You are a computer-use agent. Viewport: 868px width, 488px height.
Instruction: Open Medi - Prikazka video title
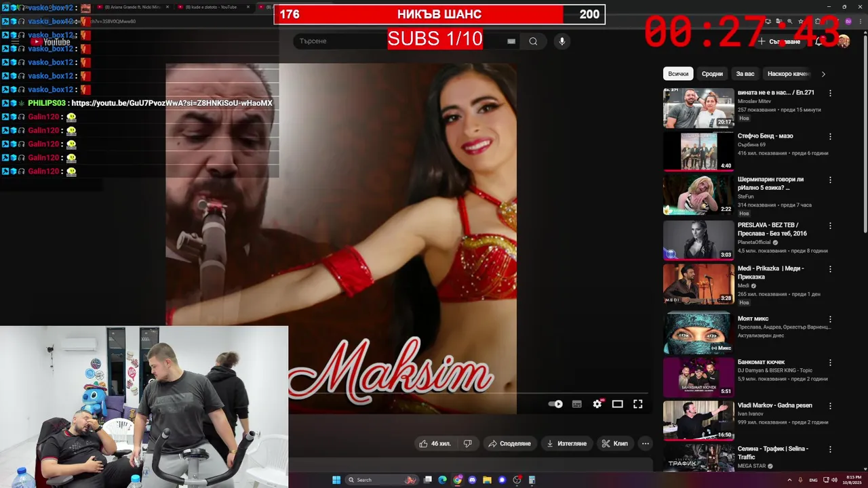click(x=771, y=272)
